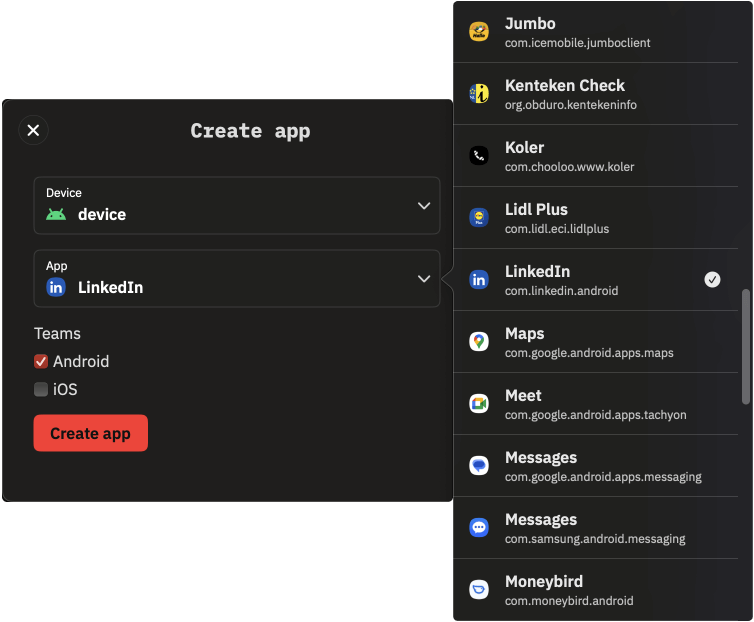This screenshot has height=622, width=754.
Task: Click the com.google.android.apps.tachyon package name
Action: [x=595, y=415]
